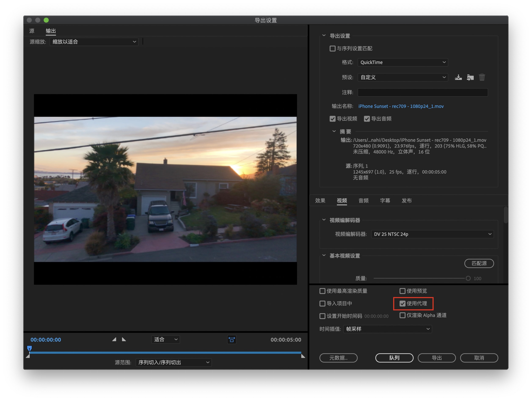
Task: Open the 源缩放 dropdown
Action: point(94,42)
